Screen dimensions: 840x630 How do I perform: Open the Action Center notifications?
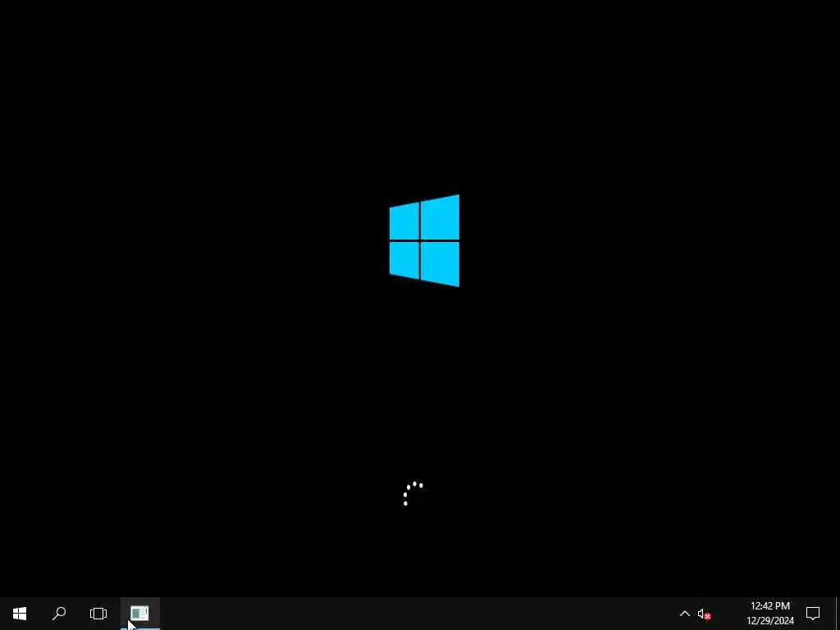[x=813, y=614]
